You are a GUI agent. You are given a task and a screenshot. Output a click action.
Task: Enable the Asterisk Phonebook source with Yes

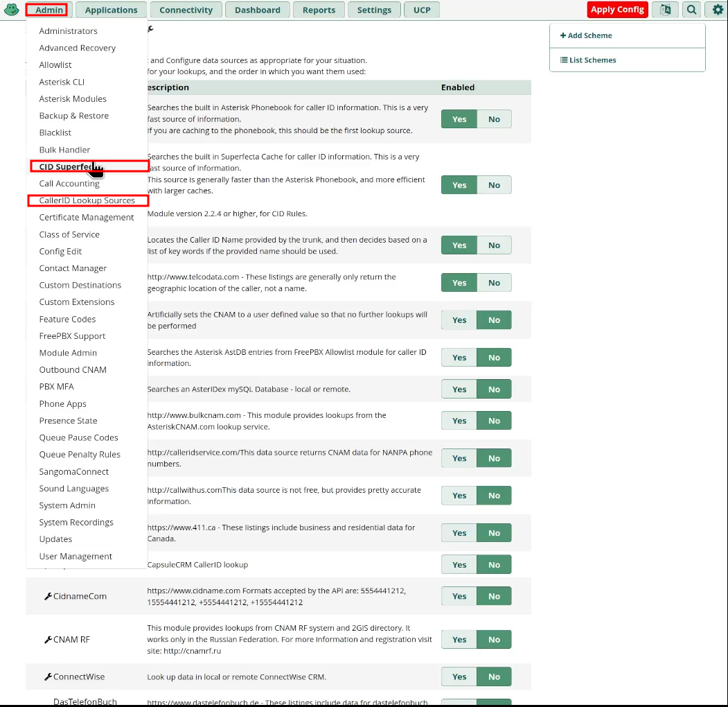tap(459, 119)
